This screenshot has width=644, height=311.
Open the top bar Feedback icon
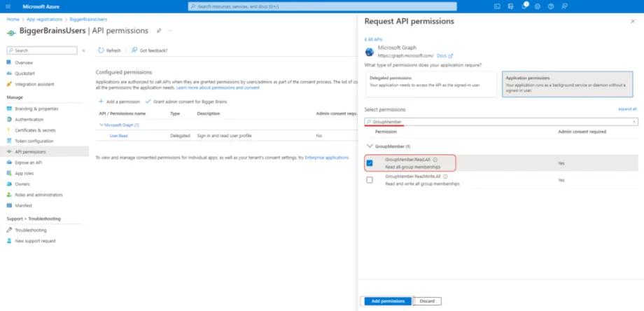(x=565, y=6)
